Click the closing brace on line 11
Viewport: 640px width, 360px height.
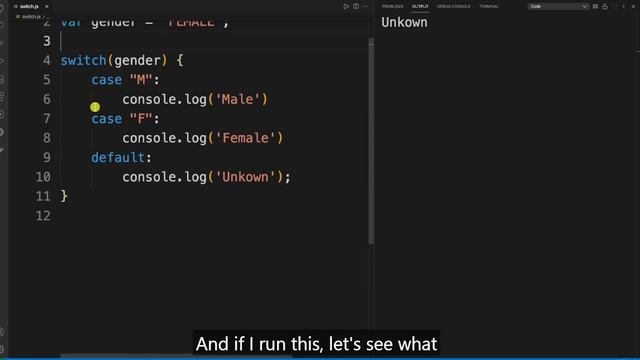tap(64, 196)
